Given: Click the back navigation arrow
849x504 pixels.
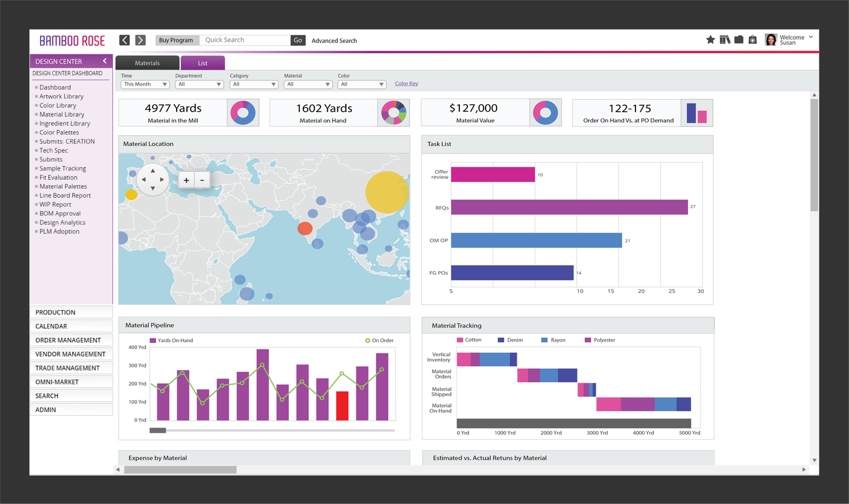Looking at the screenshot, I should 124,40.
